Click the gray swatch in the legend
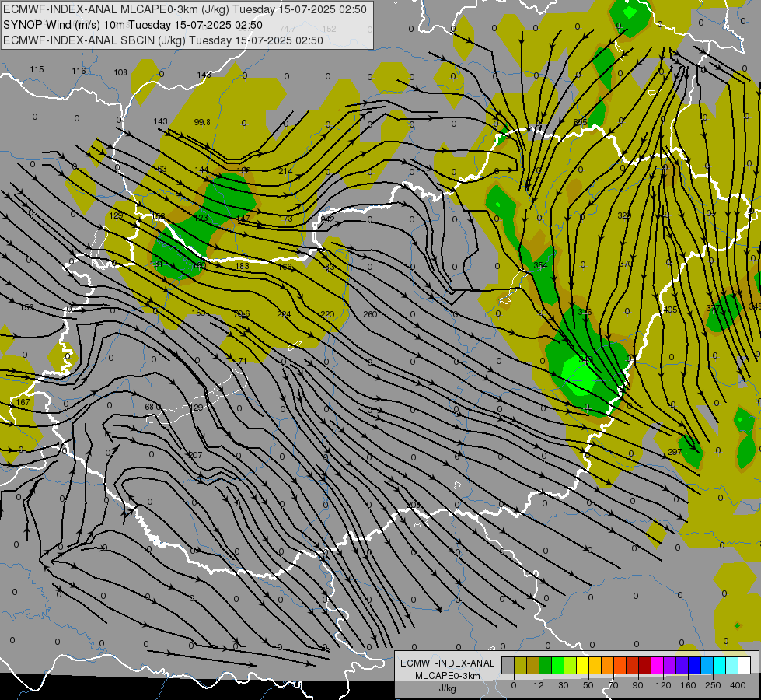The width and height of the screenshot is (761, 700). [508, 666]
